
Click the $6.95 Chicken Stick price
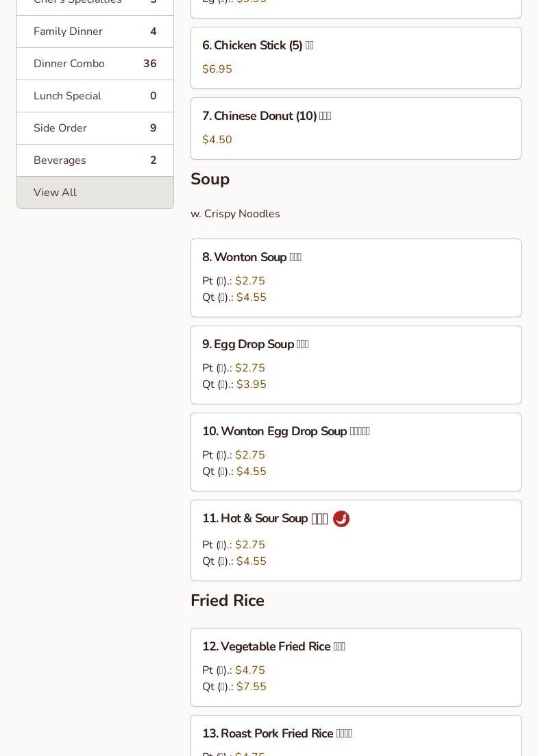(217, 69)
